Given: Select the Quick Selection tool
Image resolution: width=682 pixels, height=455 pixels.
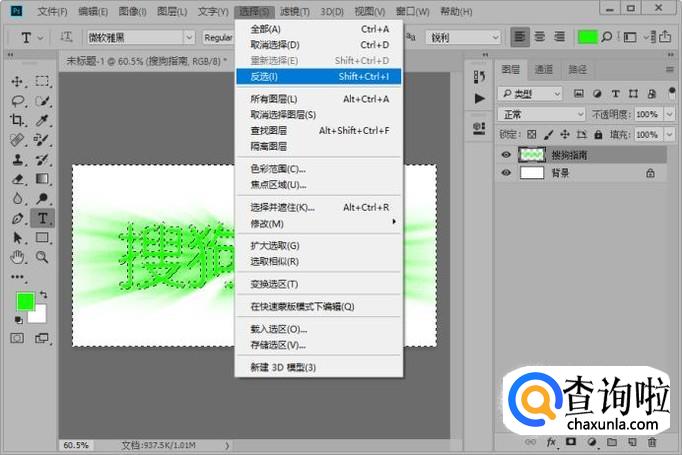Looking at the screenshot, I should pyautogui.click(x=42, y=101).
